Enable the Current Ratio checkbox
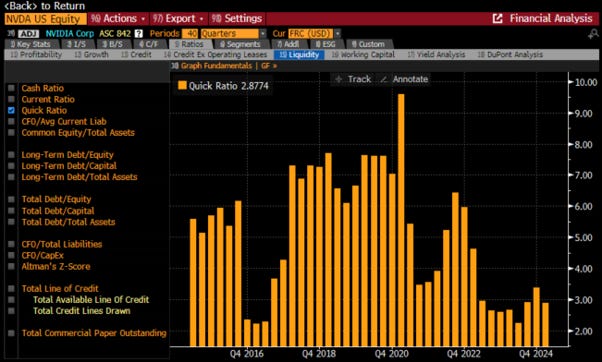Screen dimensions: 602x362 tap(12, 99)
